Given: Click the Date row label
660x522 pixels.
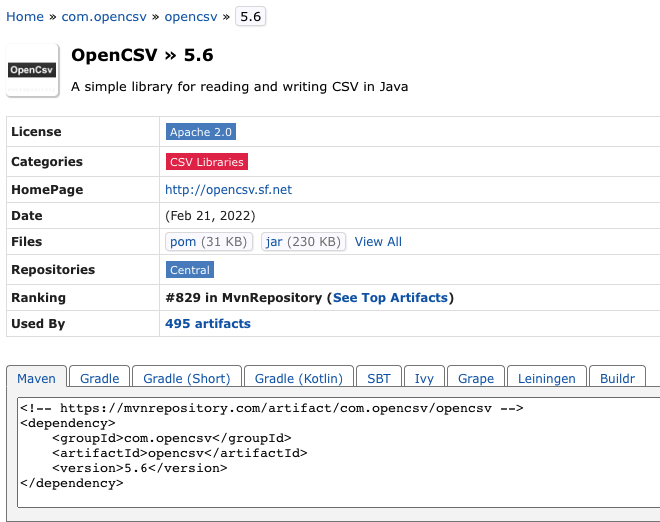Looking at the screenshot, I should 27,216.
